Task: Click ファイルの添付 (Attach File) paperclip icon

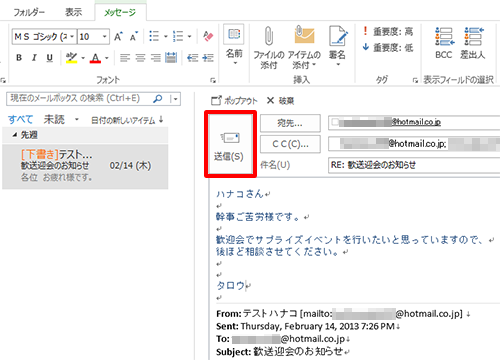Action: click(x=269, y=47)
